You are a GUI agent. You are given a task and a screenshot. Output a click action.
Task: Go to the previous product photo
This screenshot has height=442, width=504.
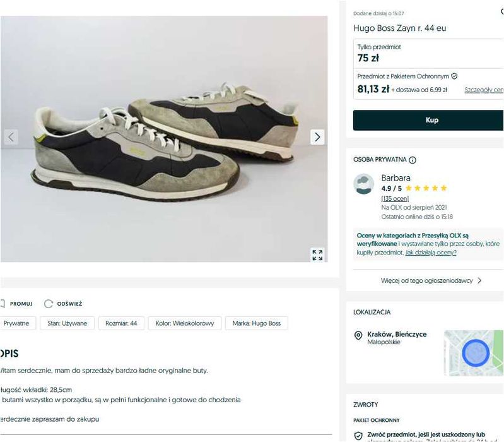tap(10, 137)
